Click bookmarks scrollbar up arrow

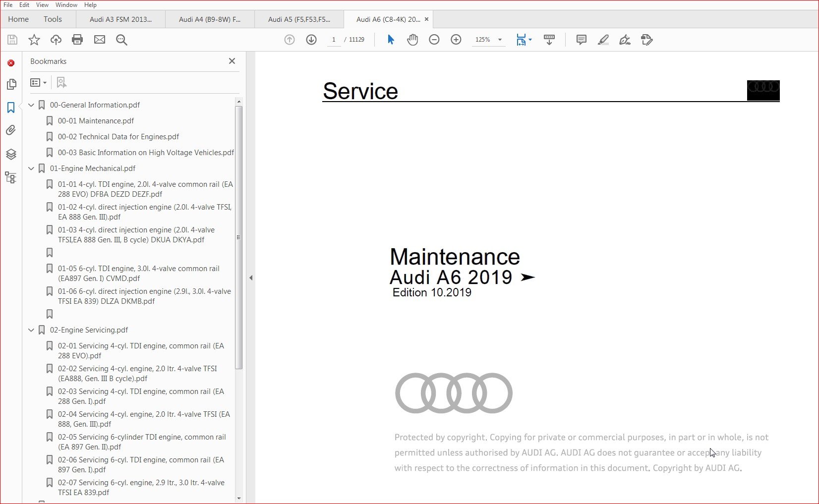[239, 102]
